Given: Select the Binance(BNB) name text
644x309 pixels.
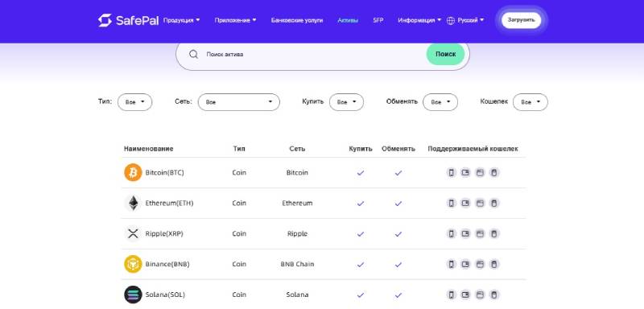Looking at the screenshot, I should tap(167, 264).
